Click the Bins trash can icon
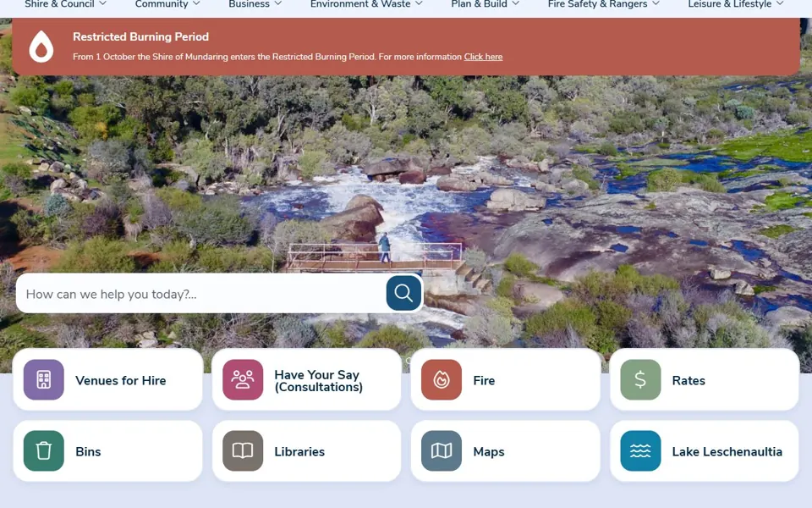 [43, 450]
